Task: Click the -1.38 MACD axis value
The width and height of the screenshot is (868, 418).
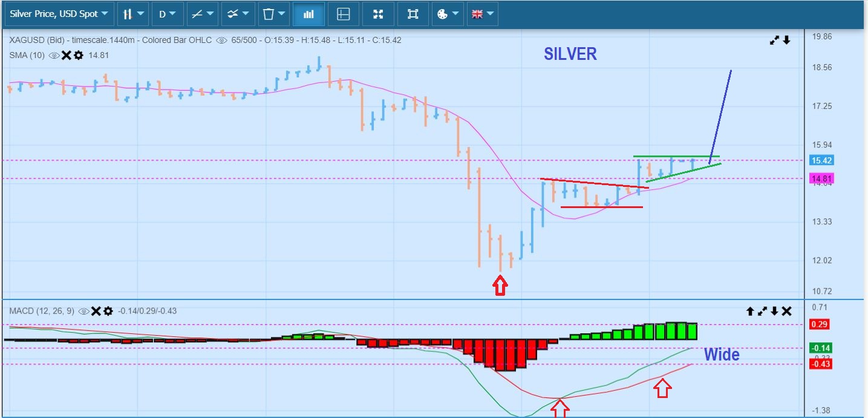Action: coord(821,410)
